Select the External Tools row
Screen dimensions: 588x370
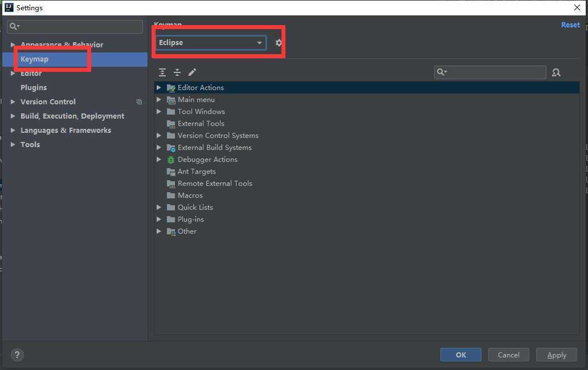pos(367,124)
